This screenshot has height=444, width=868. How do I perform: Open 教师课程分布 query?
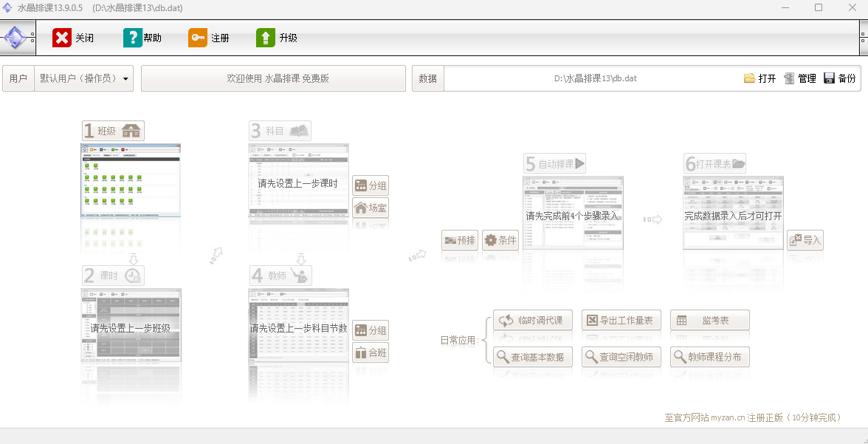pos(710,357)
